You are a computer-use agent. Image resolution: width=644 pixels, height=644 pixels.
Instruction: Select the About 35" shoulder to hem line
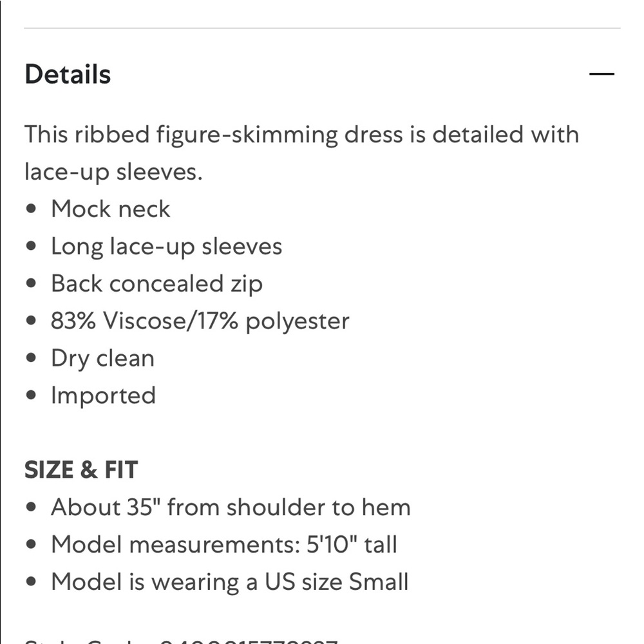click(231, 507)
